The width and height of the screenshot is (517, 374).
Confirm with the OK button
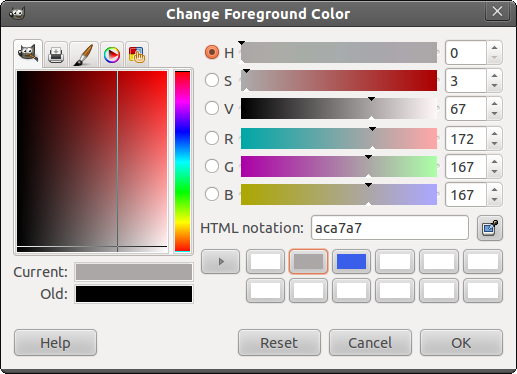point(461,343)
